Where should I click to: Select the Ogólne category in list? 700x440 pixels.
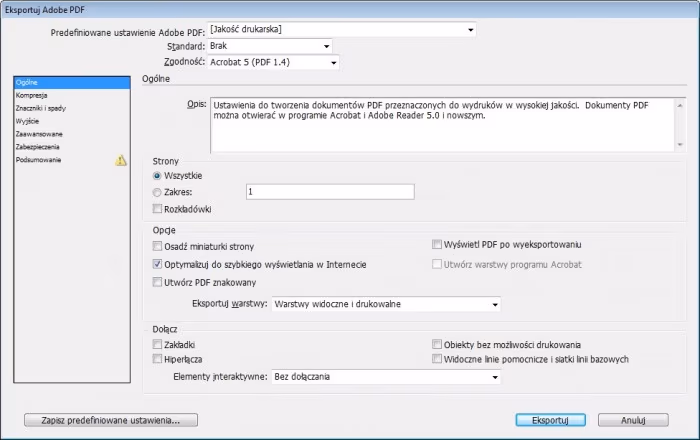pyautogui.click(x=72, y=83)
